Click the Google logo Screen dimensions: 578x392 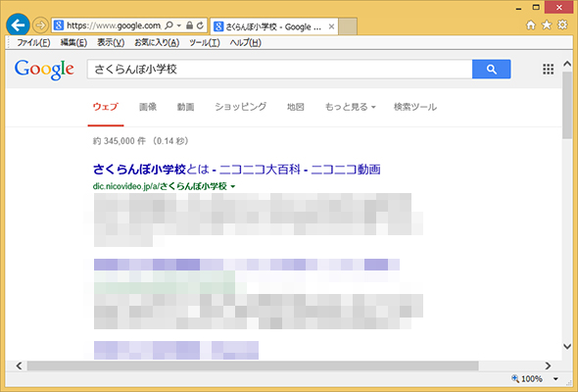coord(44,70)
